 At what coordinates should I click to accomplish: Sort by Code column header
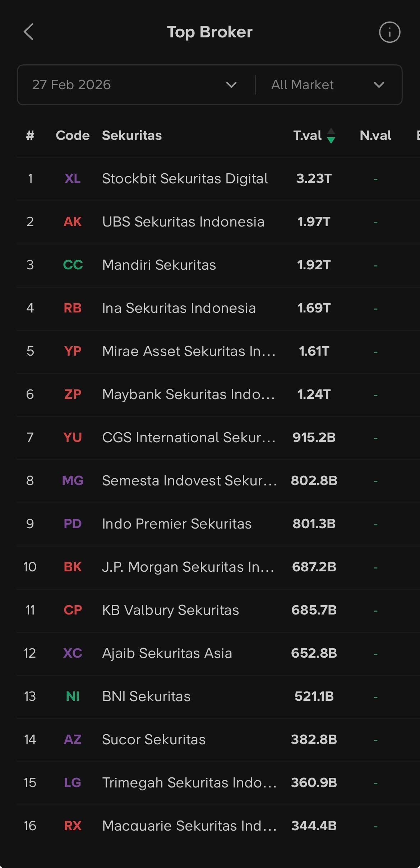click(73, 136)
